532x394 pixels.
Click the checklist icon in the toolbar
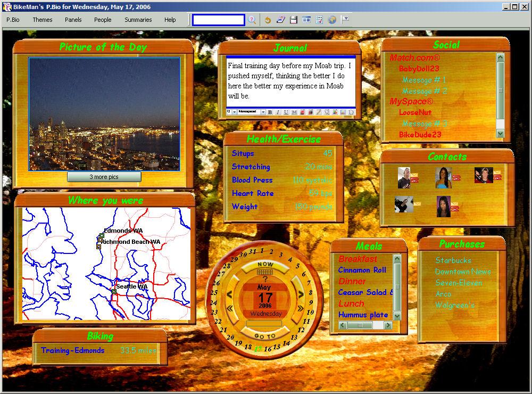click(319, 20)
